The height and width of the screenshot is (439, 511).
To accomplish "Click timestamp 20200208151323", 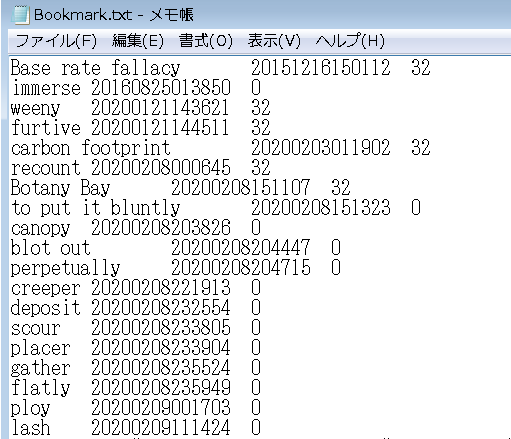I will (320, 208).
